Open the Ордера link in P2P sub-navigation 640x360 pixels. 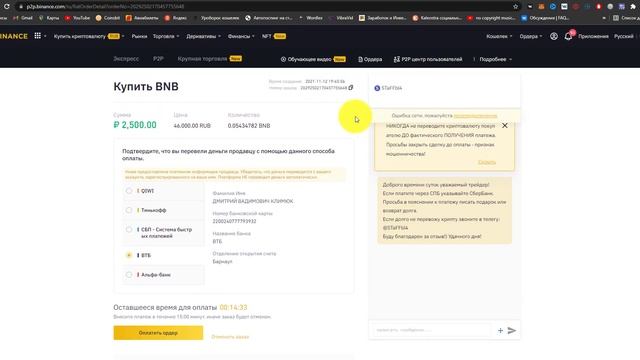click(370, 59)
